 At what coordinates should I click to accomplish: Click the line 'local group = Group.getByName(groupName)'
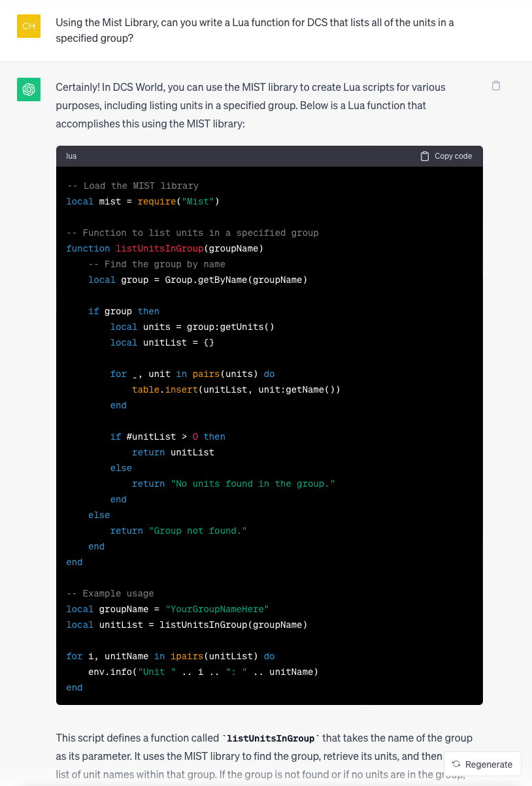click(x=198, y=280)
